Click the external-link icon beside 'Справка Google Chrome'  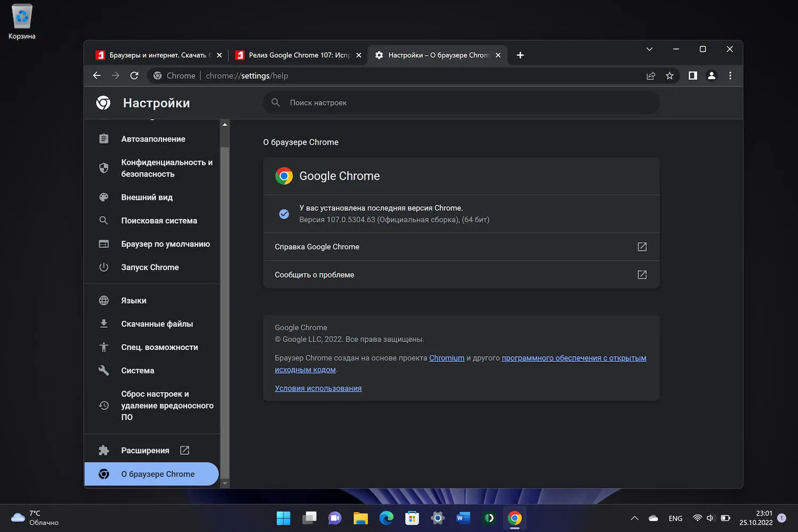pyautogui.click(x=642, y=247)
